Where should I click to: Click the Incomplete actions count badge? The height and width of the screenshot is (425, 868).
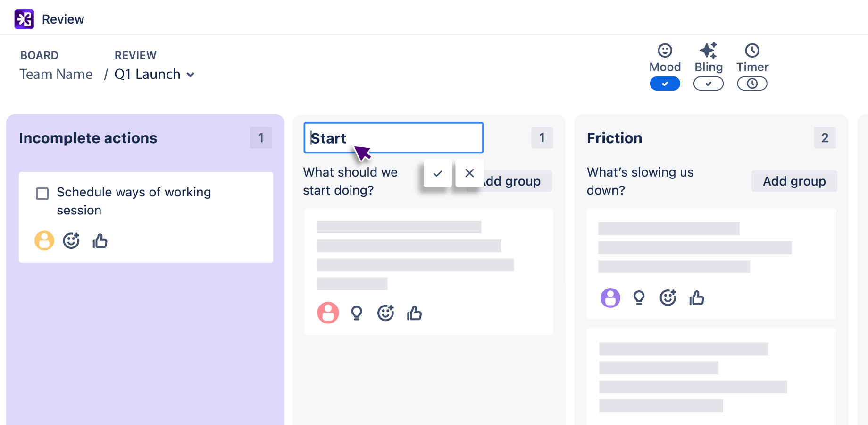pos(261,138)
